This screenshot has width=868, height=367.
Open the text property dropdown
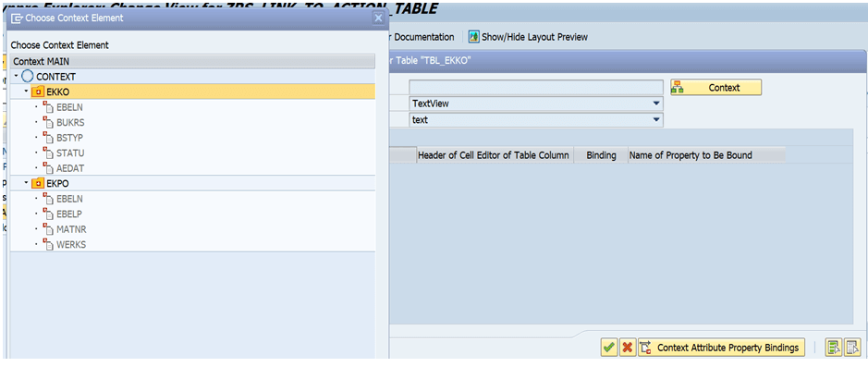pyautogui.click(x=656, y=119)
